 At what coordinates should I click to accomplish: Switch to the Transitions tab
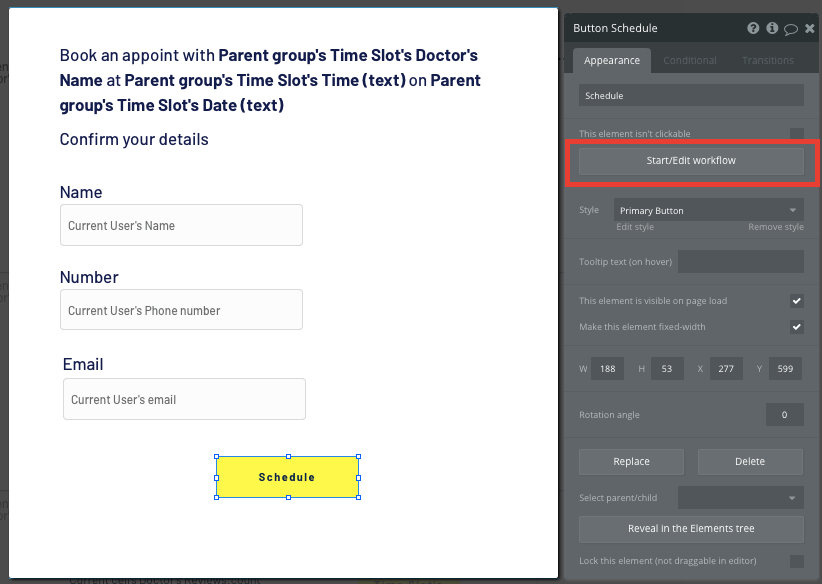tap(768, 60)
